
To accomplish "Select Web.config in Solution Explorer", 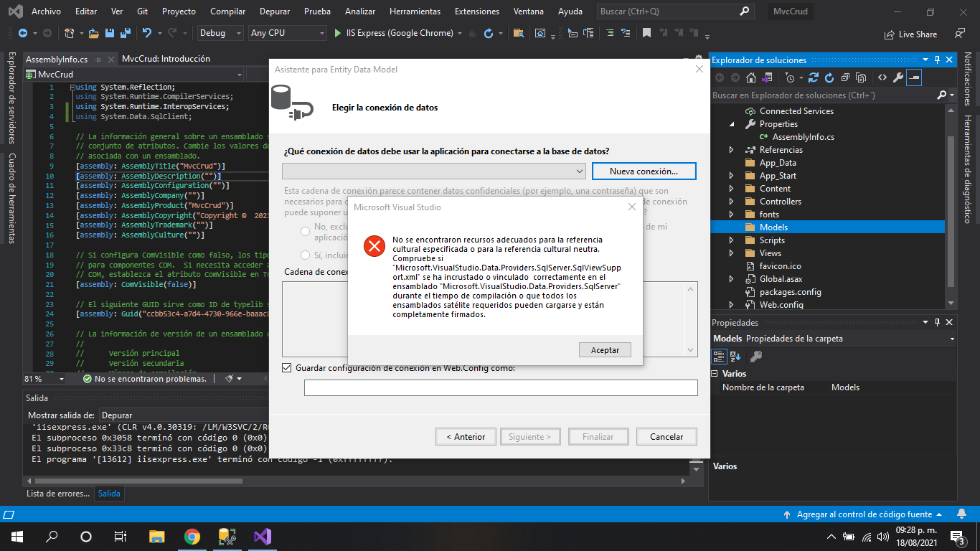I will tap(781, 305).
